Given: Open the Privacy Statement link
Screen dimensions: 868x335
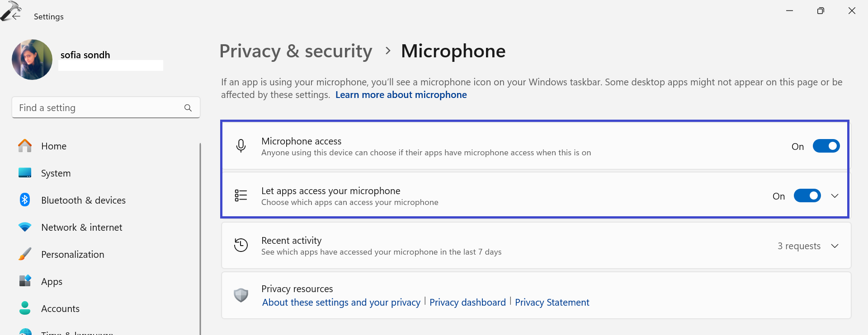Looking at the screenshot, I should pyautogui.click(x=552, y=302).
